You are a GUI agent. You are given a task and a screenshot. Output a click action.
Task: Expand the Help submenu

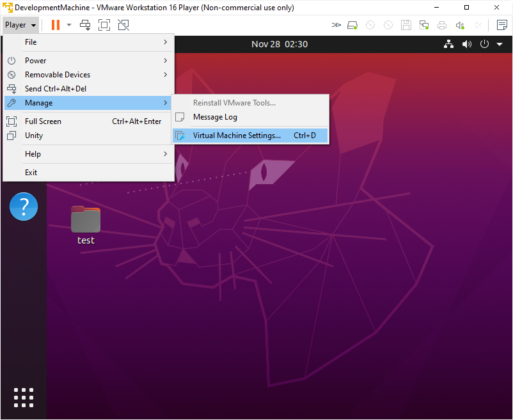pyautogui.click(x=88, y=154)
